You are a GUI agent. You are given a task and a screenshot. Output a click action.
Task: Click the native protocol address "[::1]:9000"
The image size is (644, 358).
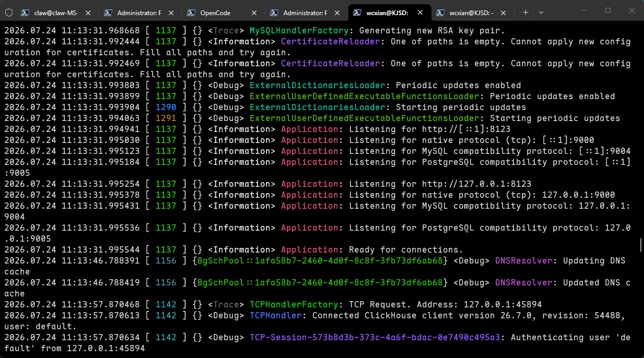click(x=568, y=140)
